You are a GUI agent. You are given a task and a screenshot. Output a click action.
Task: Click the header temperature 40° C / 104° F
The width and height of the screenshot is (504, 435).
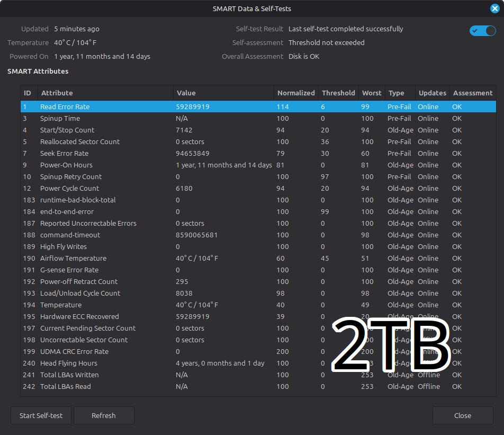[75, 42]
